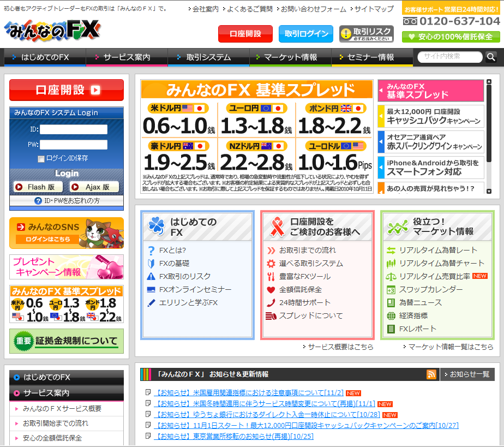Image resolution: width=504 pixels, height=447 pixels.
Task: Click the bar chart icon beside リアルタイム為替チャート
Action: coord(391,264)
